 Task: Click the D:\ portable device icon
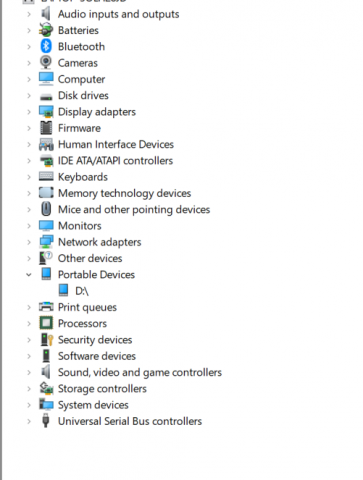63,290
